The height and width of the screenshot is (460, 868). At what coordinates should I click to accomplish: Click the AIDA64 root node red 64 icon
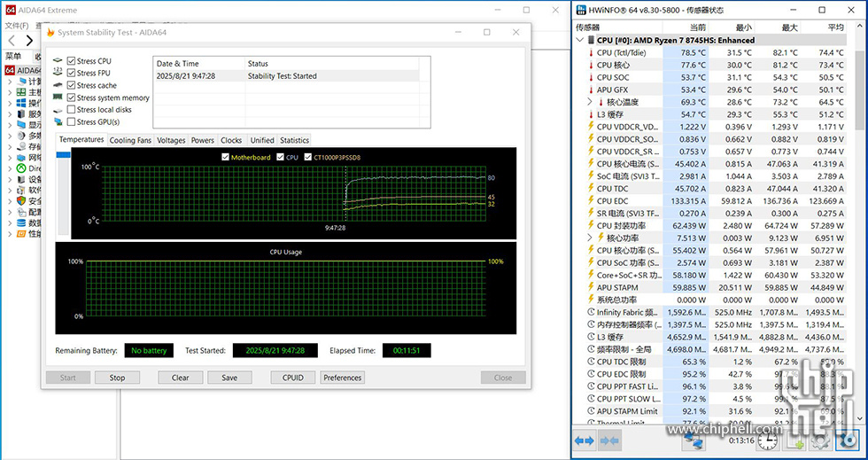click(10, 70)
